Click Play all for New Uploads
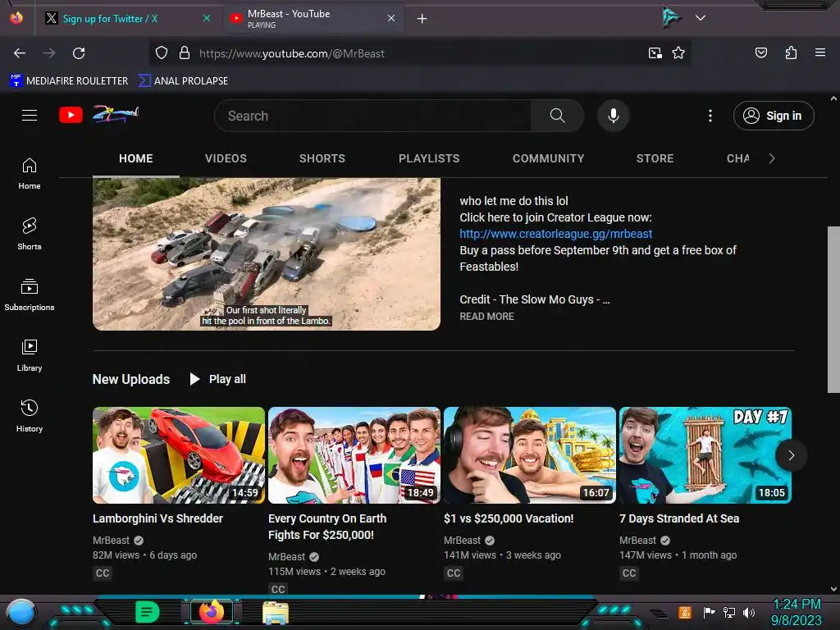840x630 pixels. pos(218,379)
